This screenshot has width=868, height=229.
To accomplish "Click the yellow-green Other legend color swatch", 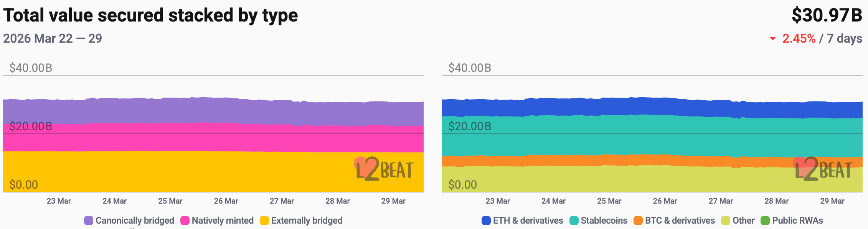I will click(x=726, y=221).
